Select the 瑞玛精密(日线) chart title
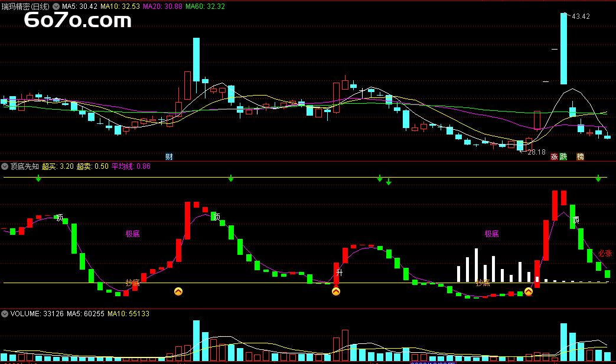Screen dimensions: 616x364 25,6
